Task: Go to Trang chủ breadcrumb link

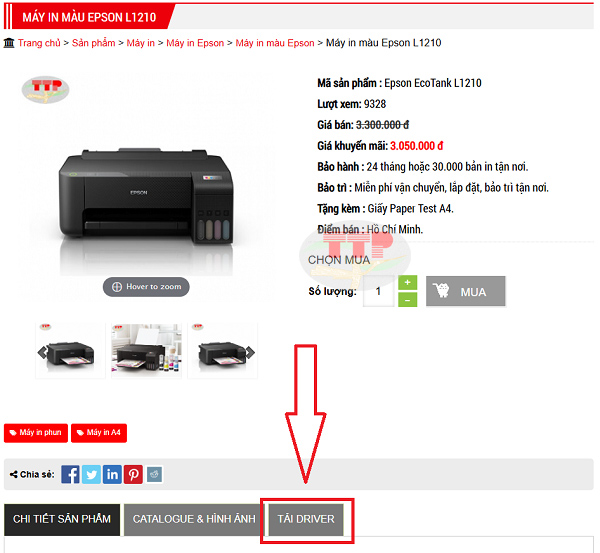Action: pyautogui.click(x=39, y=43)
